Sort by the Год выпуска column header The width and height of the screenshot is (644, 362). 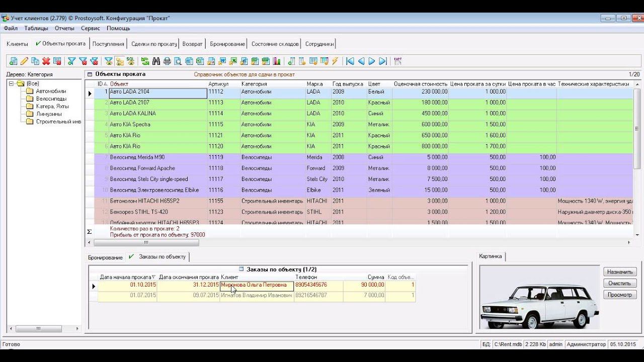click(x=348, y=84)
